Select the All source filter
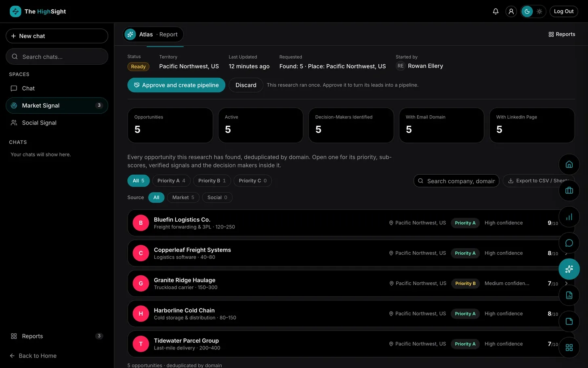Image resolution: width=588 pixels, height=368 pixels. pos(156,197)
